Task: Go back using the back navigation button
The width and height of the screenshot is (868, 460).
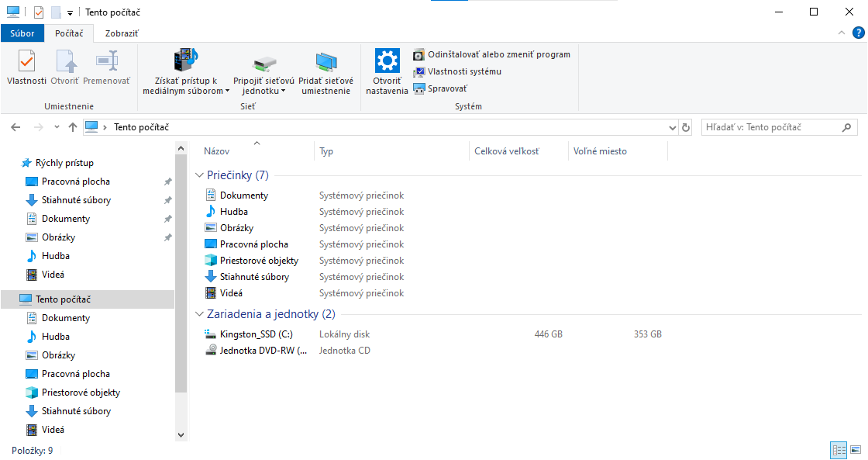Action: click(15, 126)
